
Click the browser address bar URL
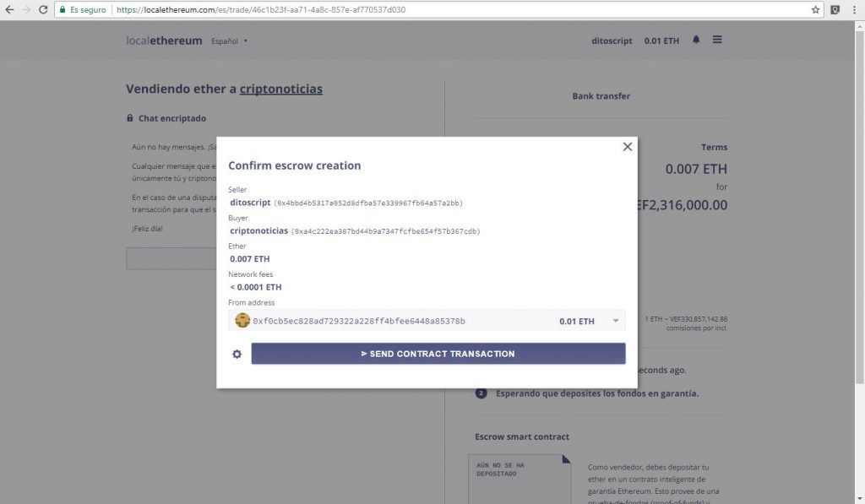[261, 10]
